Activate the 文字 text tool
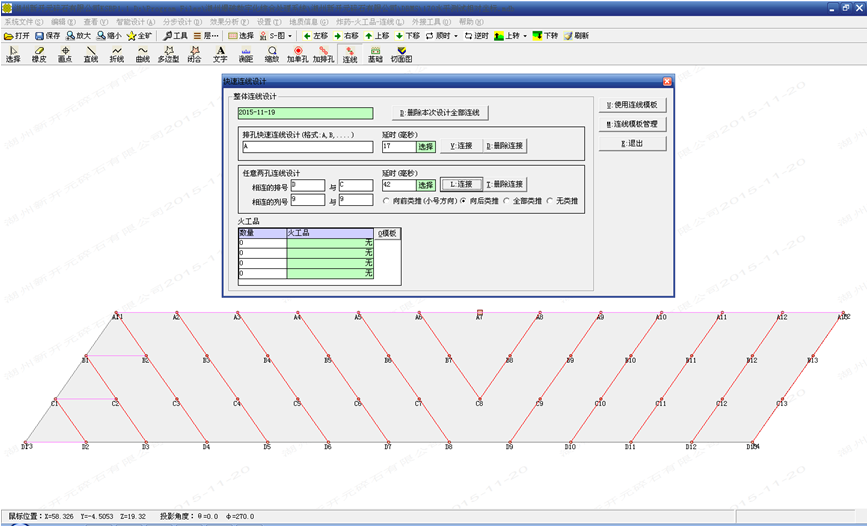868x527 pixels. (x=220, y=54)
